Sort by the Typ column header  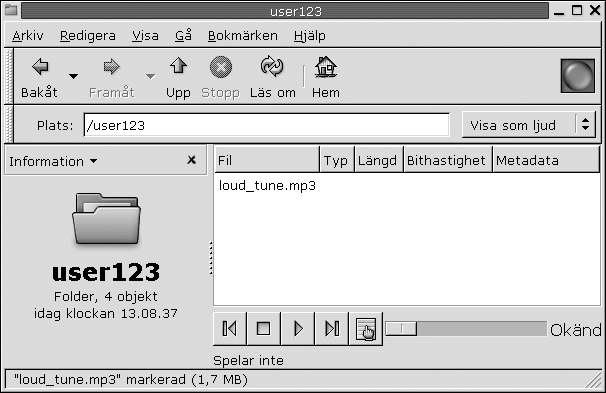(337, 160)
